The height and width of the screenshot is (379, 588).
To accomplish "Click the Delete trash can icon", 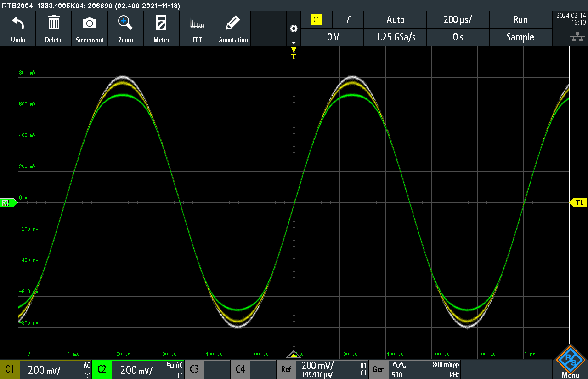I will [54, 23].
